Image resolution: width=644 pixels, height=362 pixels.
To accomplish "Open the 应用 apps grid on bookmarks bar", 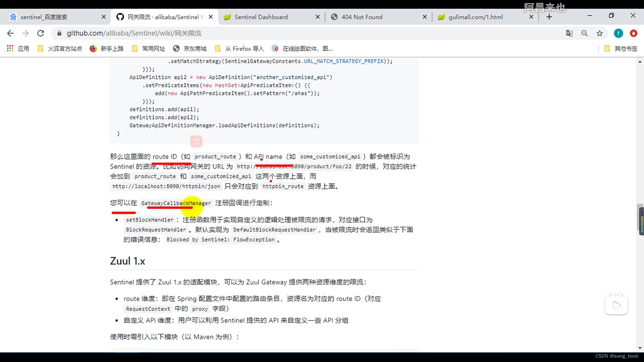I will click(10, 48).
